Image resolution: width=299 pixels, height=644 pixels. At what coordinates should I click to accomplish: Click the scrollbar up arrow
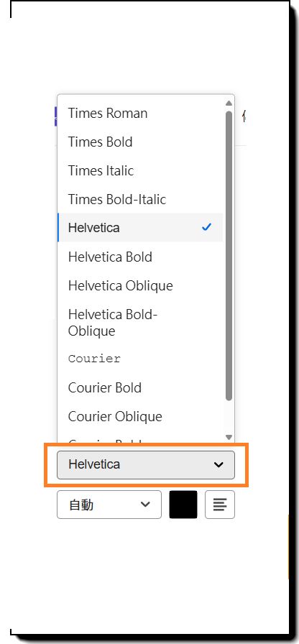229,103
